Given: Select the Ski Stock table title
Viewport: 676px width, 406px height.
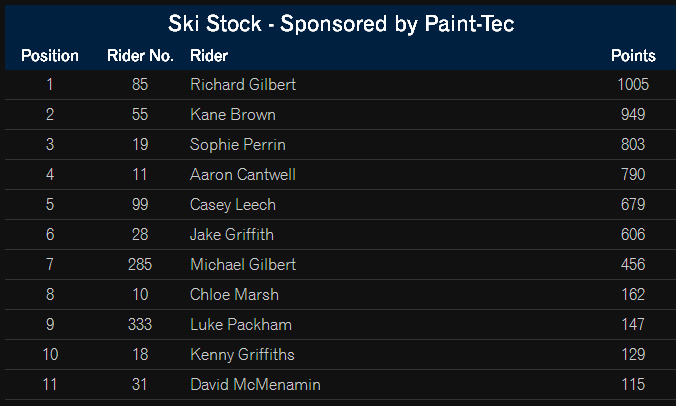Looking at the screenshot, I should (341, 24).
